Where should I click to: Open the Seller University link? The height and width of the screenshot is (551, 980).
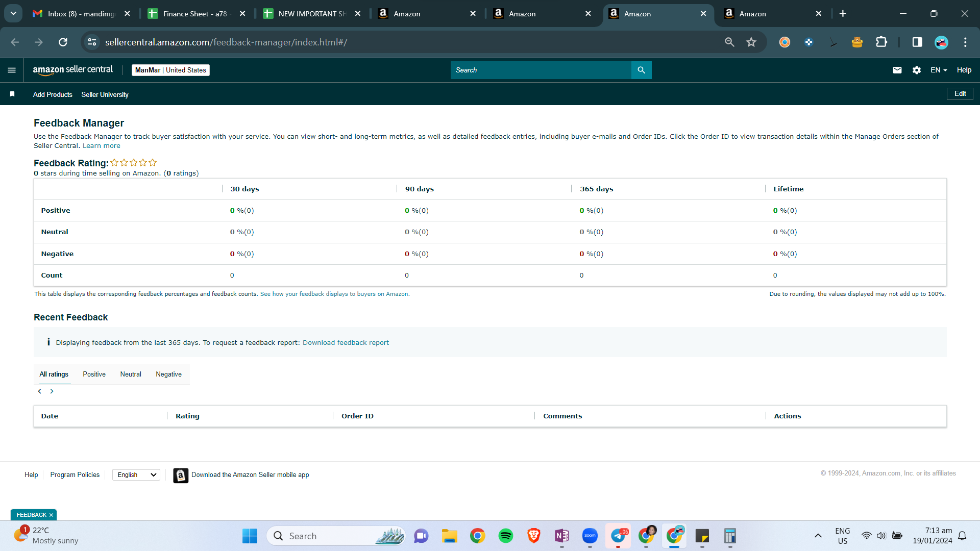point(105,94)
